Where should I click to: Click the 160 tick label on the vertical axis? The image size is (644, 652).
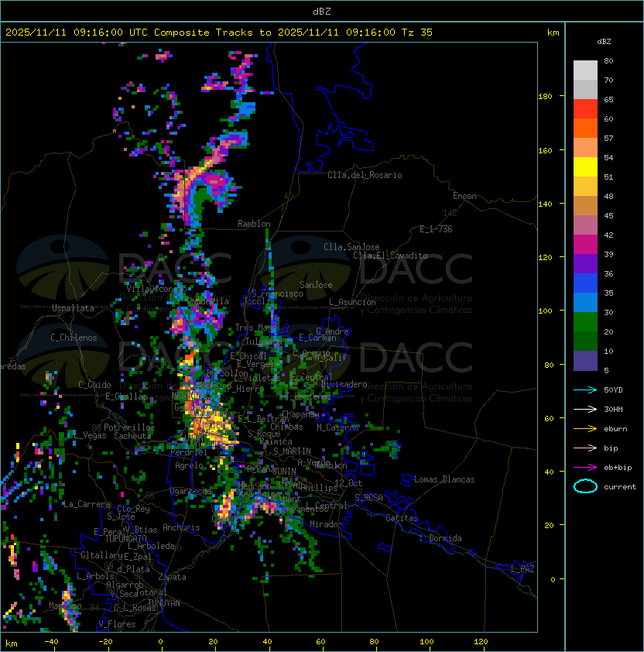(x=545, y=150)
